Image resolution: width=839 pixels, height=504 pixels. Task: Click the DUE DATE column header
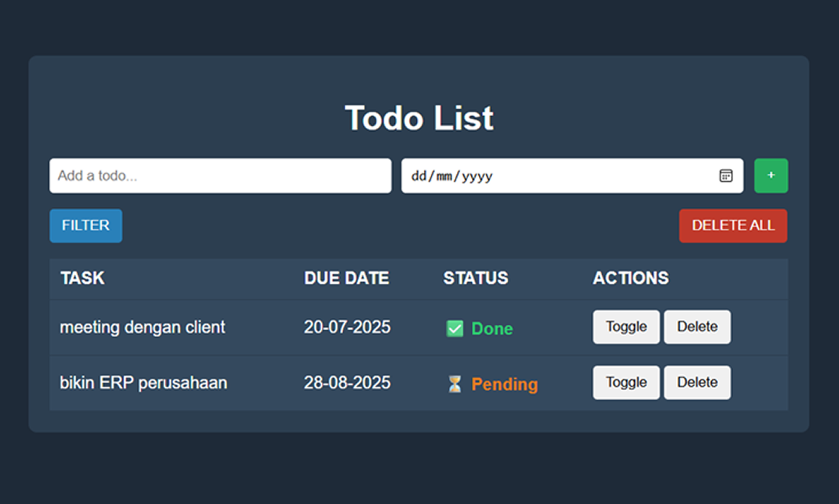[x=346, y=278]
